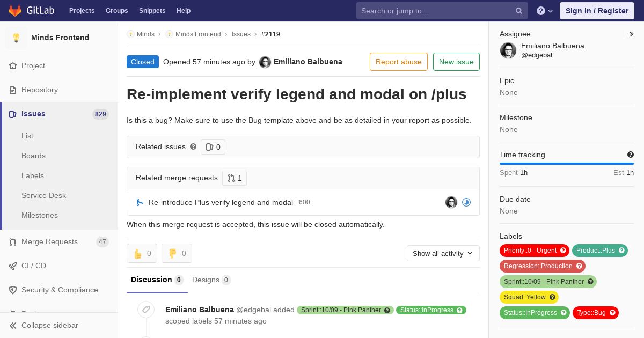The width and height of the screenshot is (644, 338).
Task: Click the Report abuse button
Action: coord(399,62)
